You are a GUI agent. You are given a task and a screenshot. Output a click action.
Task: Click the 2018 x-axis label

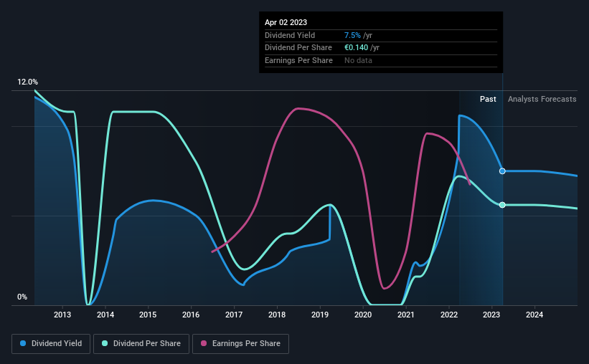[277, 315]
